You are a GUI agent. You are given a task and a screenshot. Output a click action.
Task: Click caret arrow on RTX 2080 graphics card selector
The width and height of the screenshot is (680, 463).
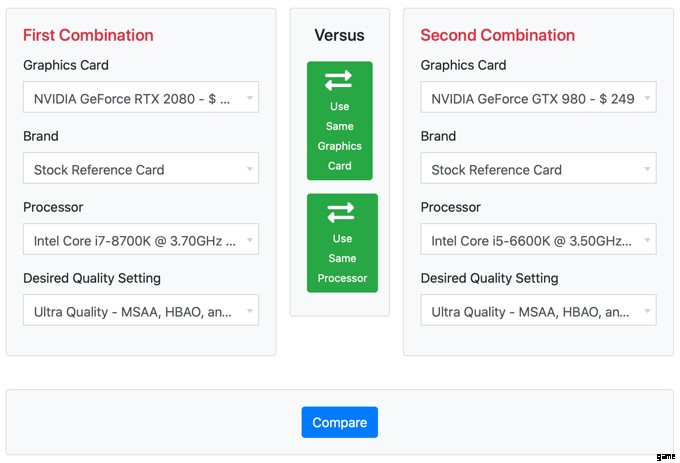click(249, 98)
